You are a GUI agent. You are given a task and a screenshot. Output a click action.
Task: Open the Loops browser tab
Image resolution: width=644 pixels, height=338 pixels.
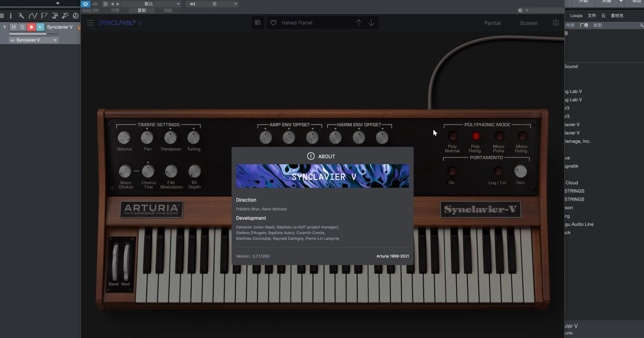[576, 16]
